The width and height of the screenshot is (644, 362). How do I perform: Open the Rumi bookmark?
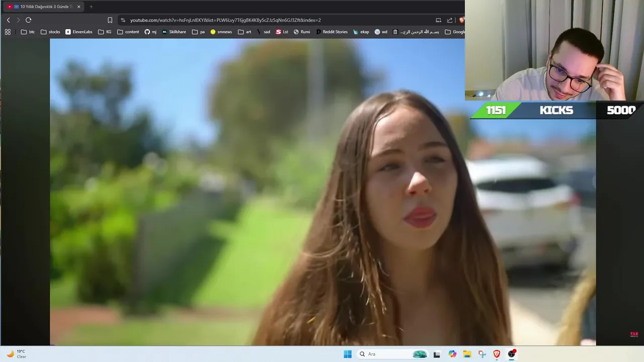click(x=302, y=32)
